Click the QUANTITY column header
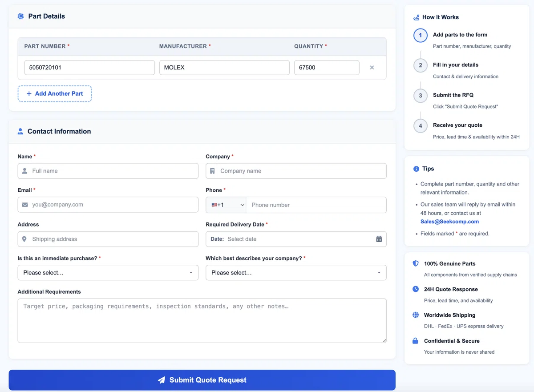This screenshot has width=534, height=392. (x=311, y=46)
